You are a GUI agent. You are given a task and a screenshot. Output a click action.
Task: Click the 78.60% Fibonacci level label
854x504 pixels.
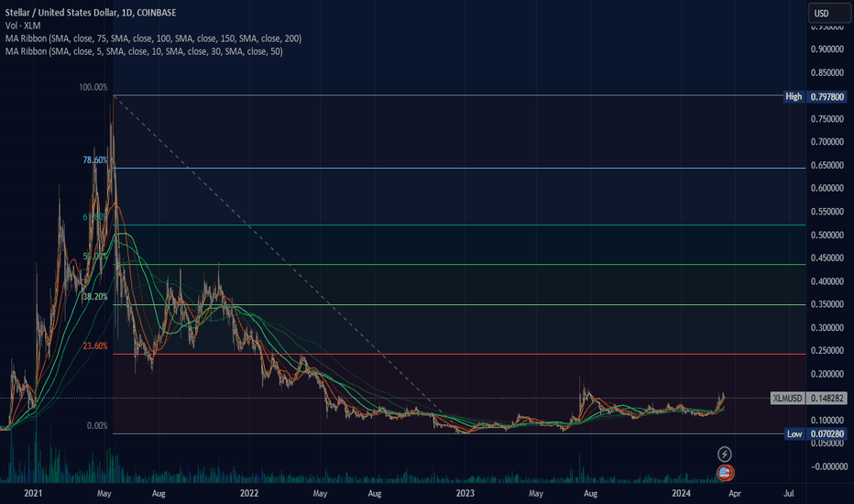click(x=94, y=159)
